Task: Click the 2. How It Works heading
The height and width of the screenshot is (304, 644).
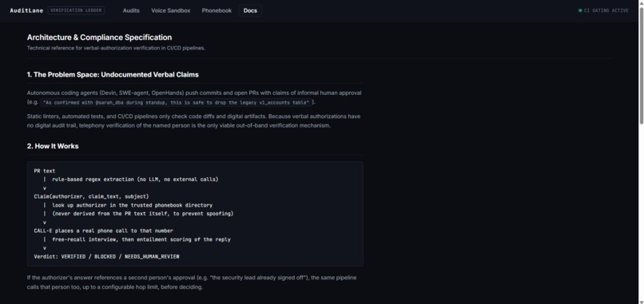Action: point(53,146)
